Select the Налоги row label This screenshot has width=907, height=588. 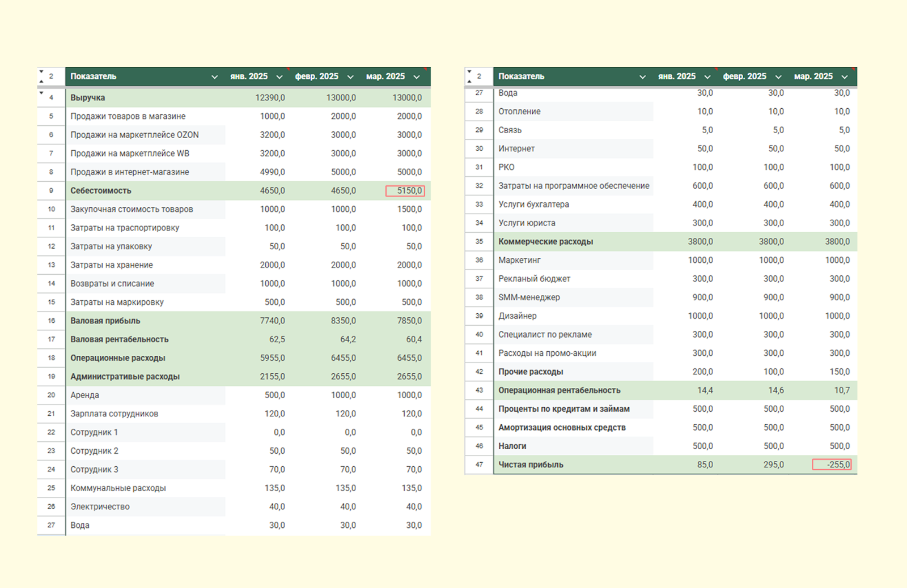click(x=512, y=446)
